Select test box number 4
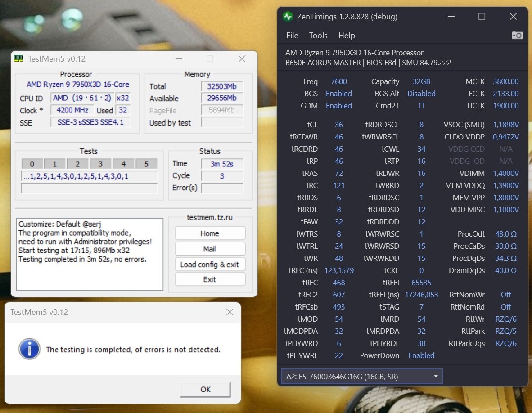This screenshot has width=532, height=413. pos(123,164)
